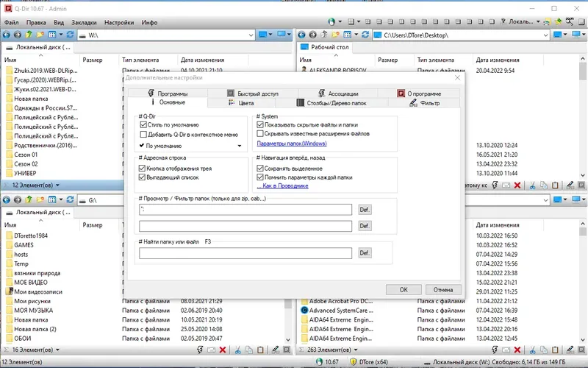Screen dimensions: 588x368
Task: Paste via clipboard in 16 Элемент(ов) bar
Action: [260, 350]
